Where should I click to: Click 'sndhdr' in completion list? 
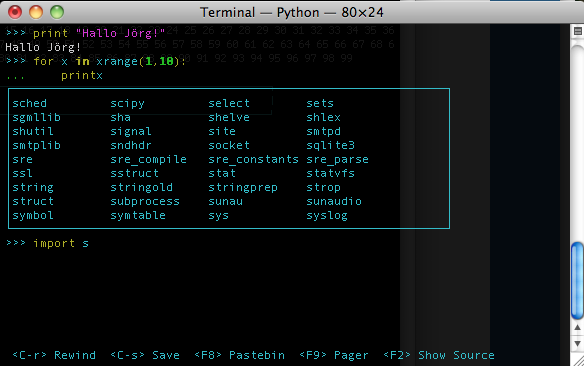pyautogui.click(x=131, y=145)
